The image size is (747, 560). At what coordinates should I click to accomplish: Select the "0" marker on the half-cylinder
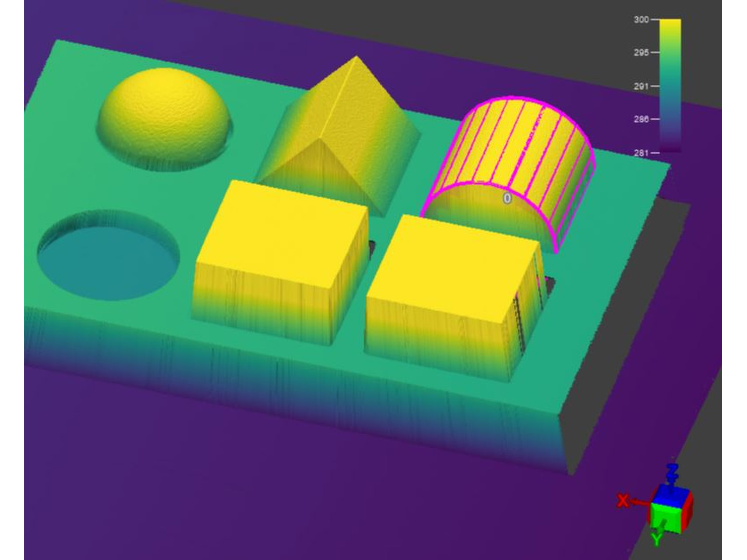pos(507,198)
